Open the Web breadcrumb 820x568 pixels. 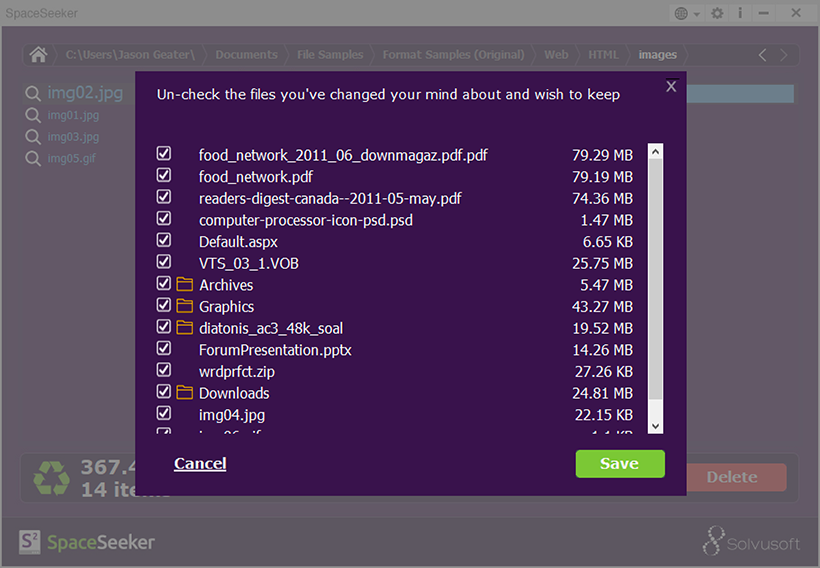(556, 54)
